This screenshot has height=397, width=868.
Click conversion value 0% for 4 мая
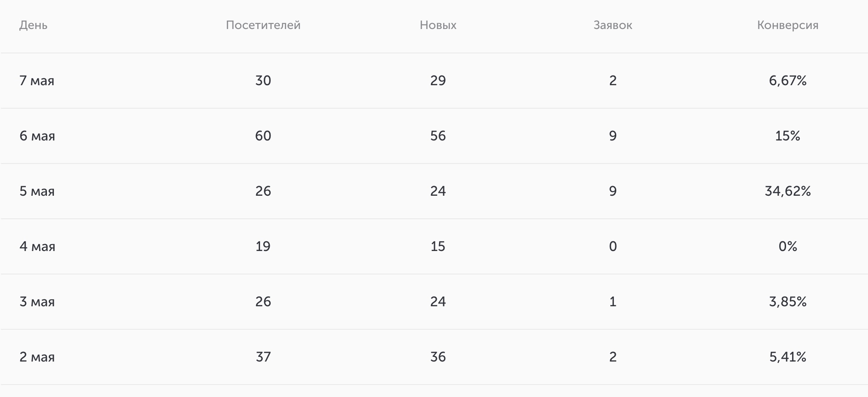point(788,246)
